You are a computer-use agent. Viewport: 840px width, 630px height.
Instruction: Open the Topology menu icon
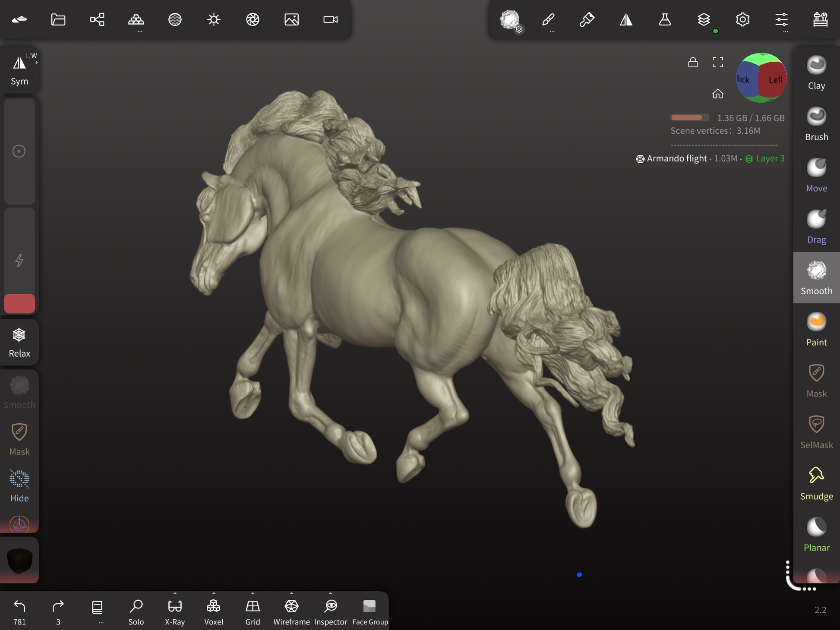pos(136,20)
